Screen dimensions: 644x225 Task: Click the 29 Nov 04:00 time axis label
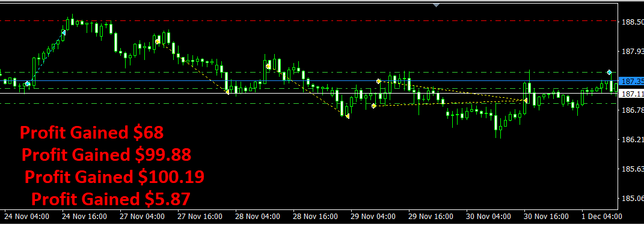click(x=373, y=216)
